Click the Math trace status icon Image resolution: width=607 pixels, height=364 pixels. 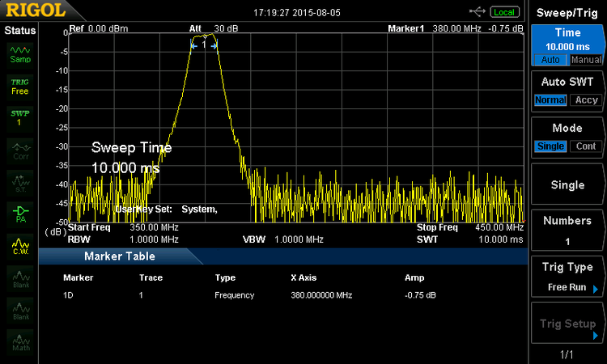pyautogui.click(x=20, y=340)
